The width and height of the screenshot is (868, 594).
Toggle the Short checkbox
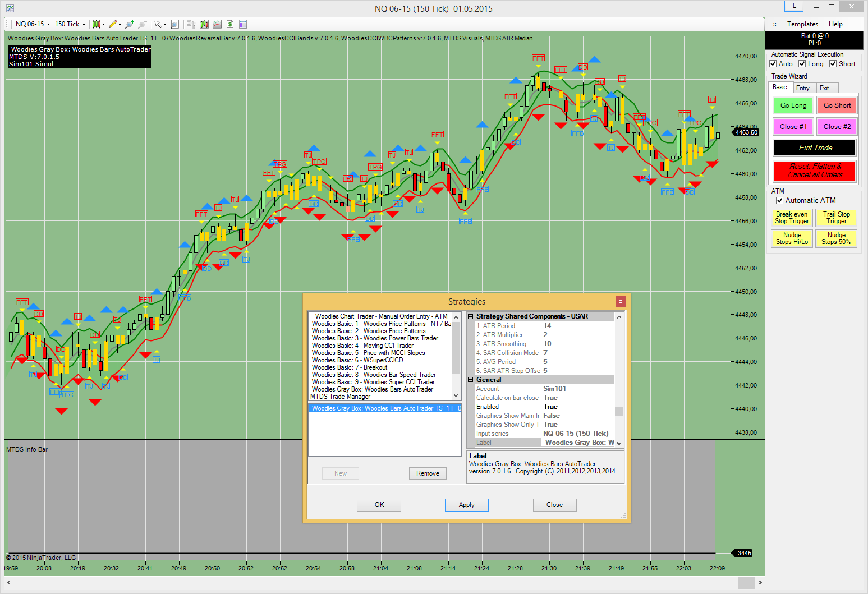(x=833, y=64)
